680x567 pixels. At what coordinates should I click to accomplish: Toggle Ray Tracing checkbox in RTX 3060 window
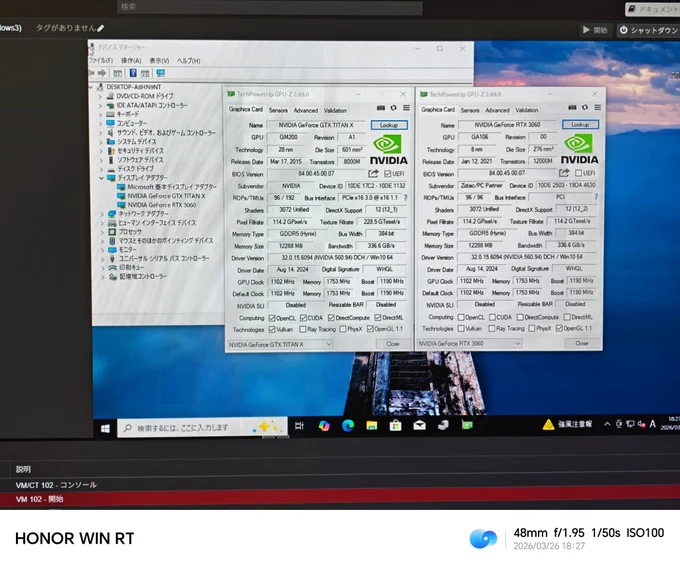(491, 329)
